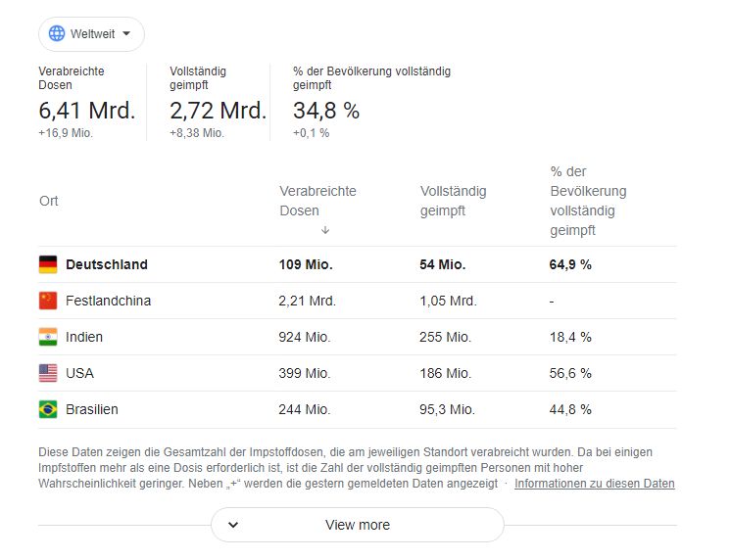Viewport: 731px width, 560px height.
Task: Open Informationen zu diesen Daten link
Action: coord(594,484)
